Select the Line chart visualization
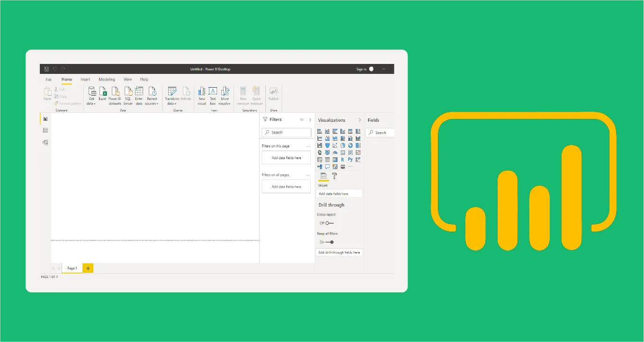Viewport: 644px width, 342px height. click(320, 138)
